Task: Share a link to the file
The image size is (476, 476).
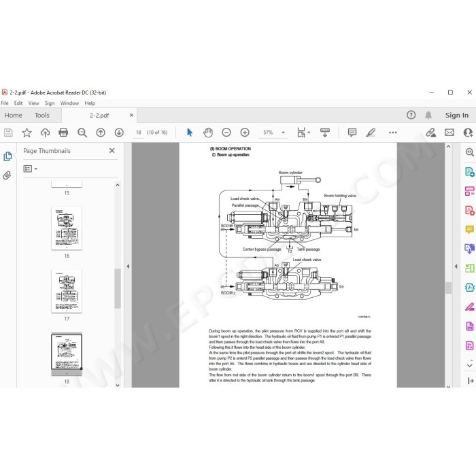Action: [430, 133]
